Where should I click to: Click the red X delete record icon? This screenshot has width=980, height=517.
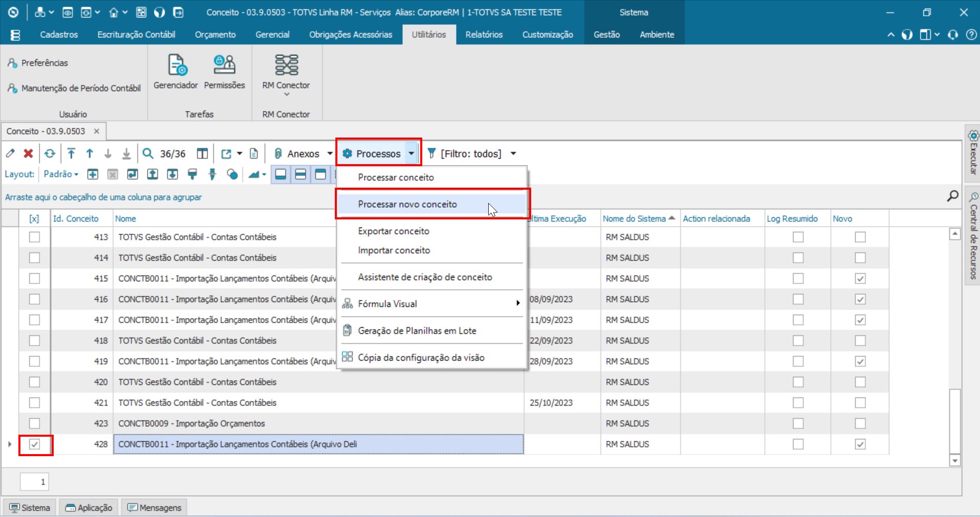tap(29, 153)
